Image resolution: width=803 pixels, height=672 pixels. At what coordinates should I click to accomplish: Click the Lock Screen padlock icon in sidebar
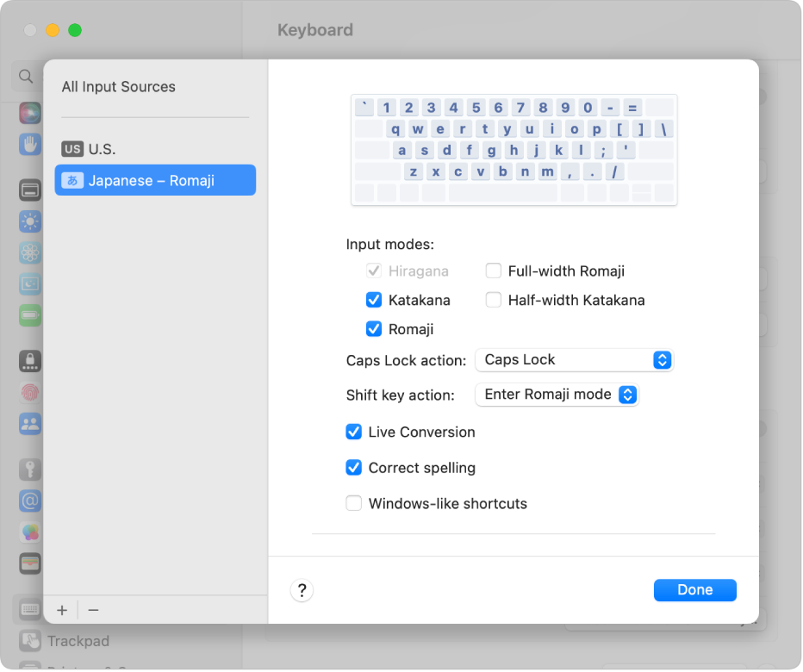coord(30,361)
